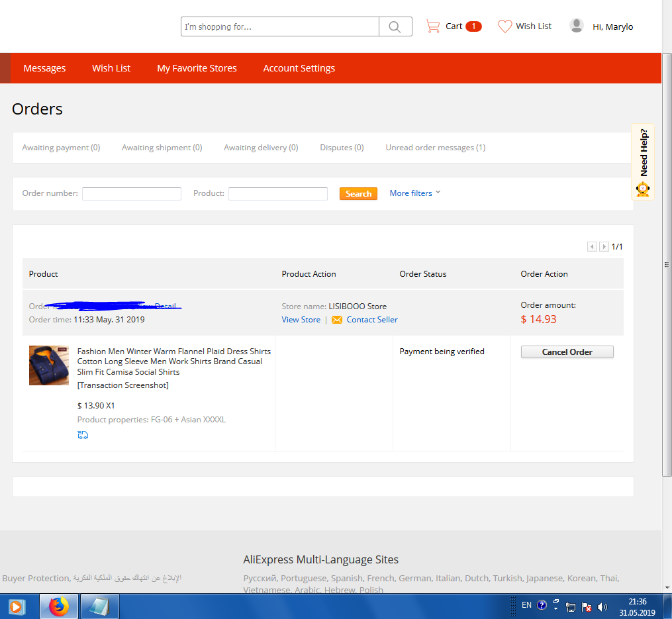Select the Awaiting shipment (0) tab
This screenshot has width=672, height=619.
[162, 148]
